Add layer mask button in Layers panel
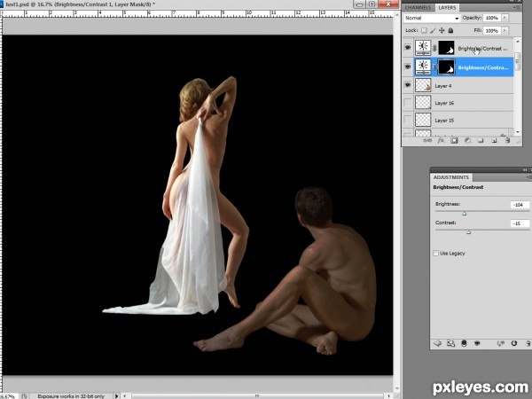Viewport: 532px width, 399px height. (x=454, y=140)
